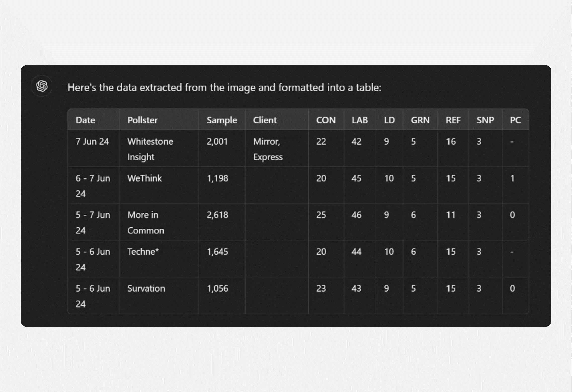Click the sample size value 2,618

[218, 215]
